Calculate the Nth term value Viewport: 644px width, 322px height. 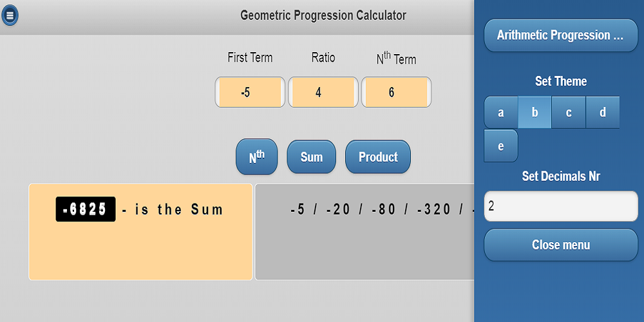257,156
